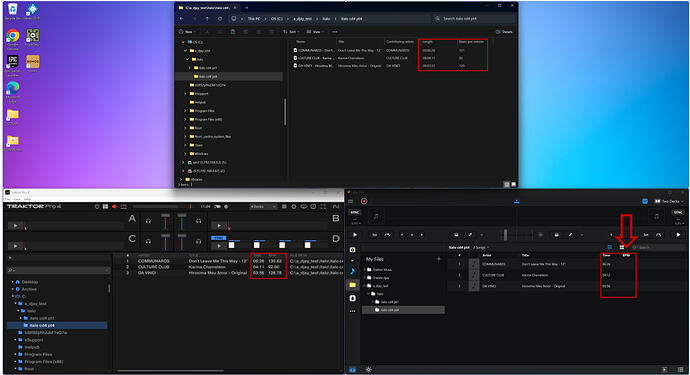
Task: Open the Two Decks layout dropdown in djay
Action: point(670,201)
